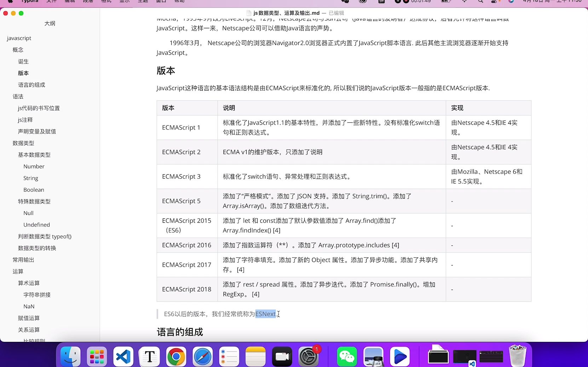Open the Notes app in the Dock
This screenshot has height=367, width=588.
255,356
